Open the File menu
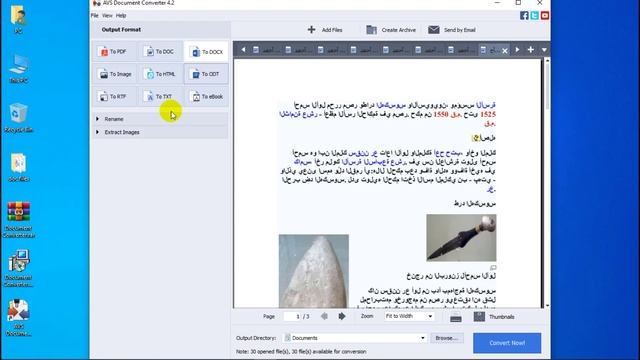Image resolution: width=640 pixels, height=360 pixels. pyautogui.click(x=95, y=16)
